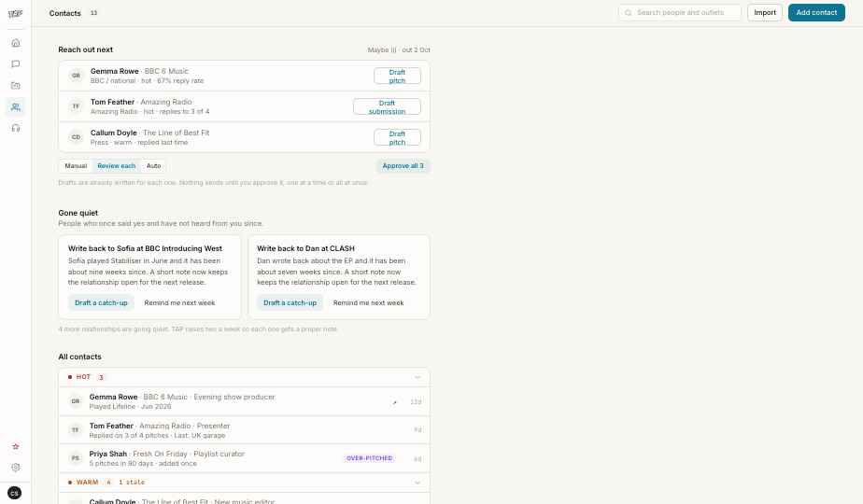Click the Reach out next heading
Image resolution: width=863 pixels, height=504 pixels.
[85, 49]
